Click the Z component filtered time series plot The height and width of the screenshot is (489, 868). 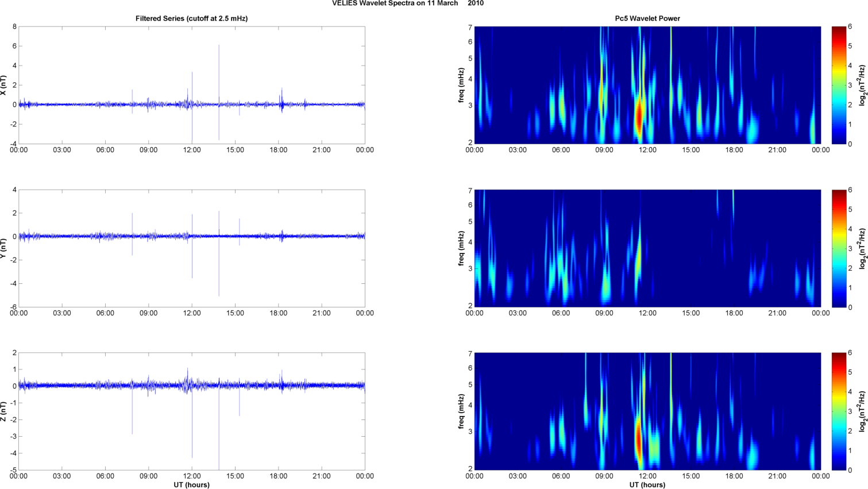point(191,411)
